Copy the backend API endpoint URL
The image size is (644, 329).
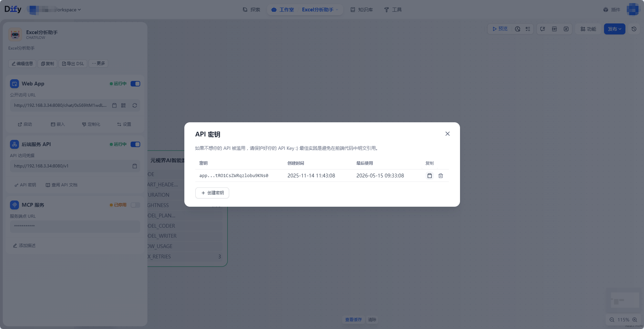pyautogui.click(x=135, y=166)
